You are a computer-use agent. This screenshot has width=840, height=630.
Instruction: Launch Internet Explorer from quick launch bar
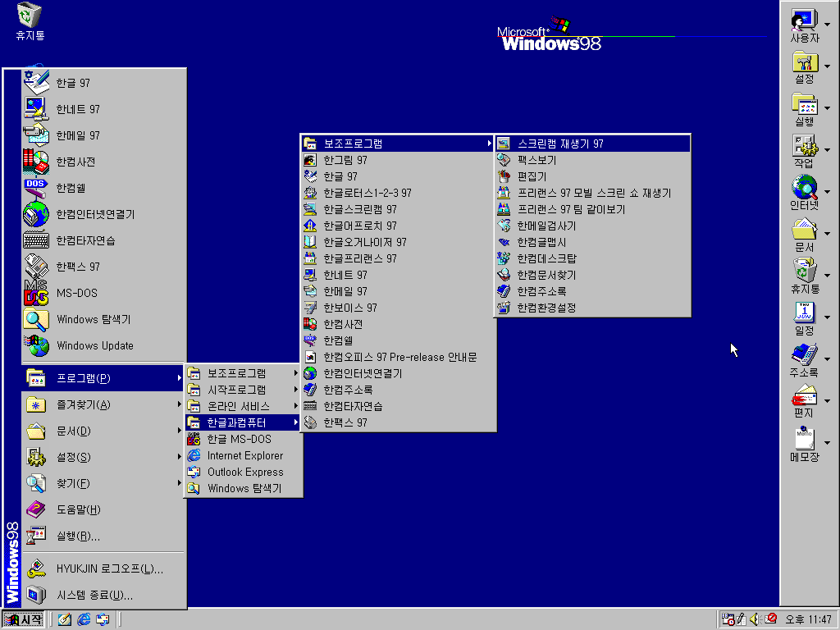(84, 619)
